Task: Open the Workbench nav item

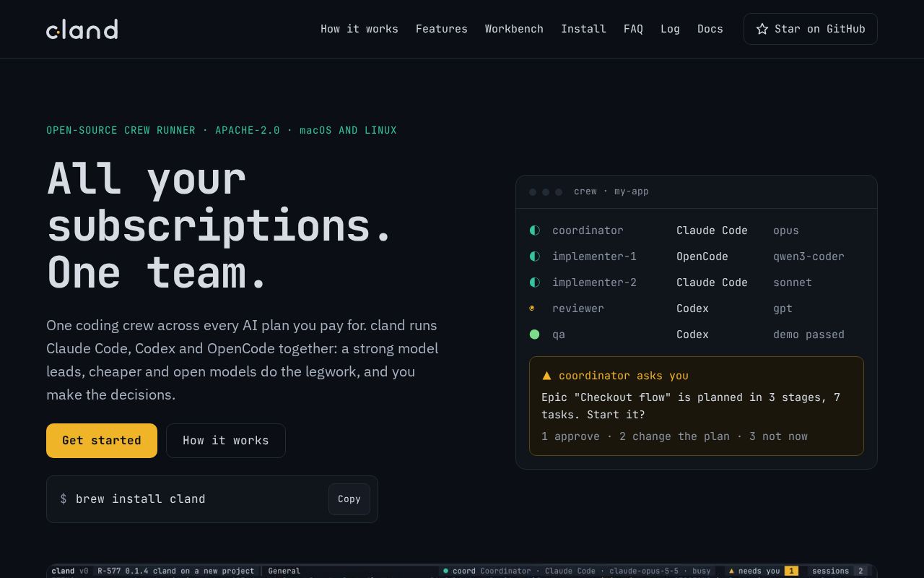Action: point(514,29)
